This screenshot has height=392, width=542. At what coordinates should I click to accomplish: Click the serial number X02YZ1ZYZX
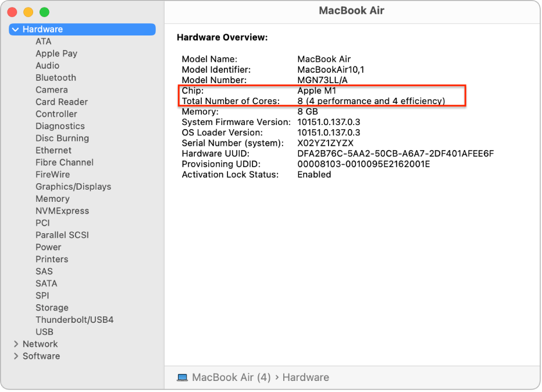pos(325,143)
